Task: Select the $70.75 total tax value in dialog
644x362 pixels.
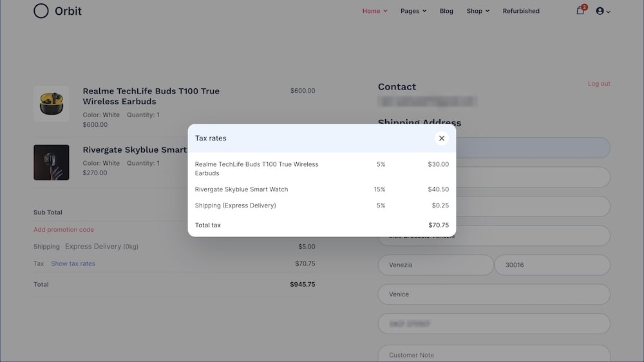Action: [439, 225]
